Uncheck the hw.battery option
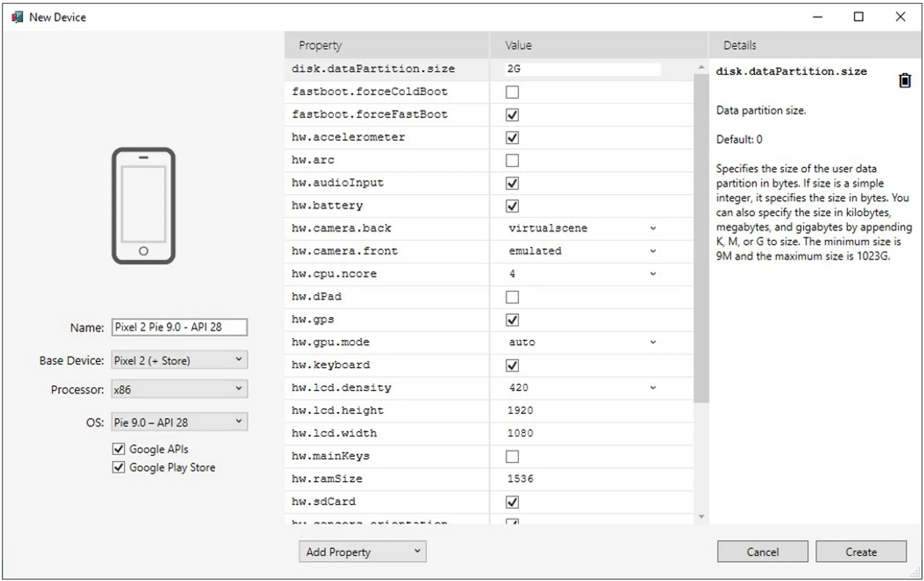This screenshot has width=924, height=581. [x=512, y=206]
